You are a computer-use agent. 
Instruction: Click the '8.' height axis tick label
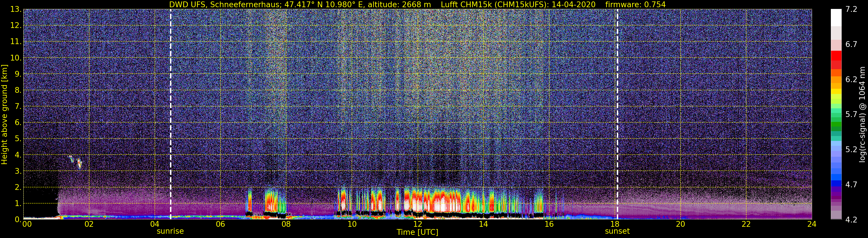pyautogui.click(x=18, y=90)
